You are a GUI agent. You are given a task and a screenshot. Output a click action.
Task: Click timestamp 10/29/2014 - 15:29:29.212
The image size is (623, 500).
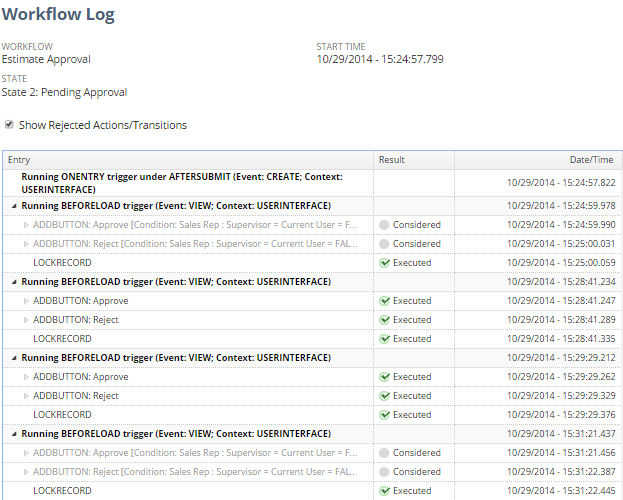click(x=561, y=358)
